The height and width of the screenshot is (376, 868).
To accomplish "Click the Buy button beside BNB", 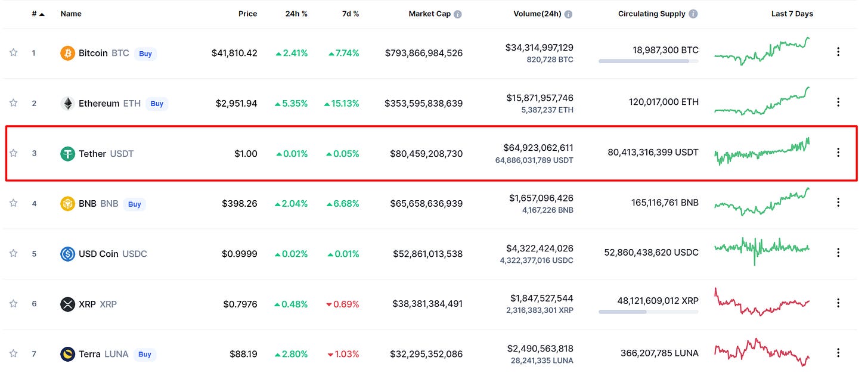I will click(x=135, y=204).
